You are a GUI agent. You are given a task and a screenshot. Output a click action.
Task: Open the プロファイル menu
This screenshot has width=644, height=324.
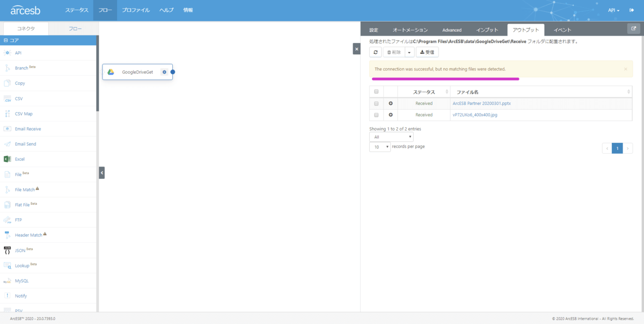(x=136, y=10)
